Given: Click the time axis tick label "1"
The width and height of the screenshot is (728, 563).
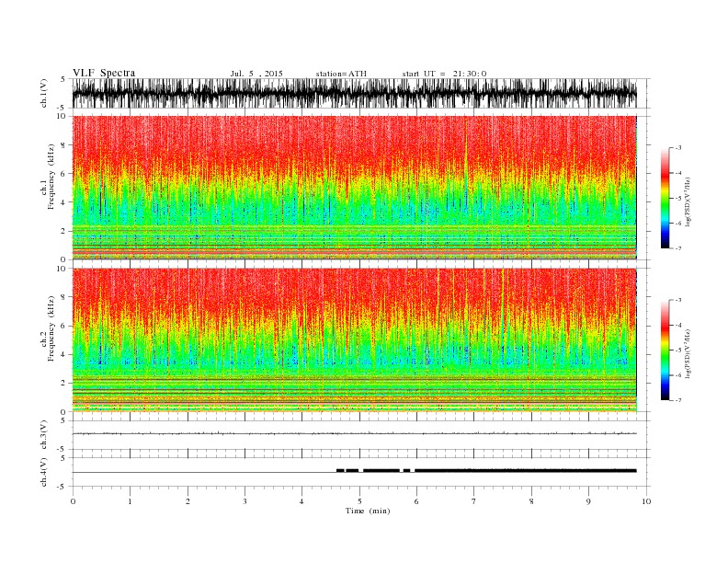Looking at the screenshot, I should click(x=130, y=501).
